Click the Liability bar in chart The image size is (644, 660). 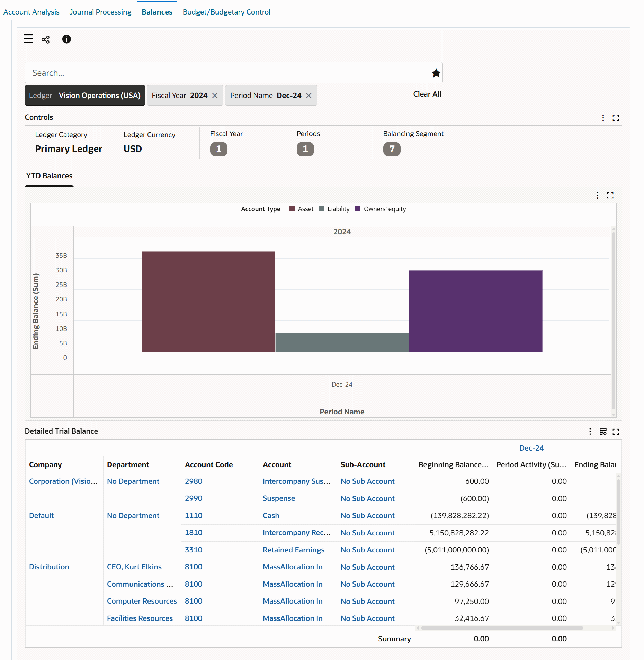342,342
